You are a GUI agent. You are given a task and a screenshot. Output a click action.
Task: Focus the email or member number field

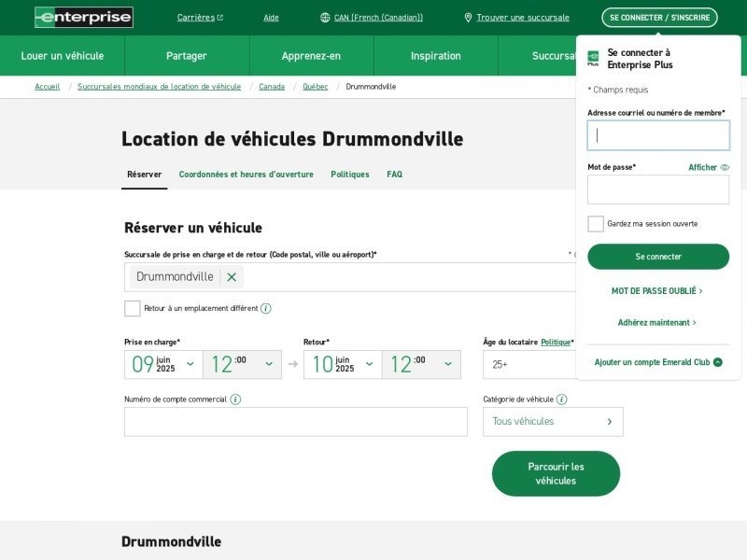[x=658, y=135]
